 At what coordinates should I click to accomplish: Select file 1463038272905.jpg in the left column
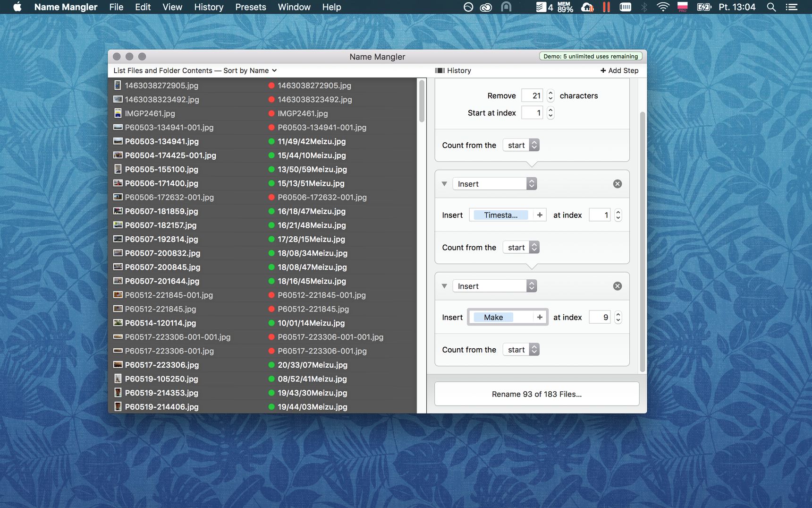pos(161,86)
